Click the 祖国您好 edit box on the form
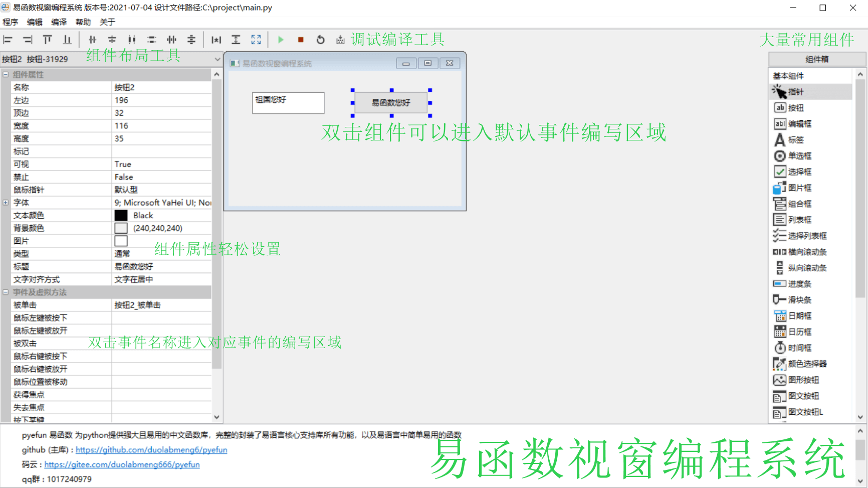The image size is (868, 488). tap(288, 103)
